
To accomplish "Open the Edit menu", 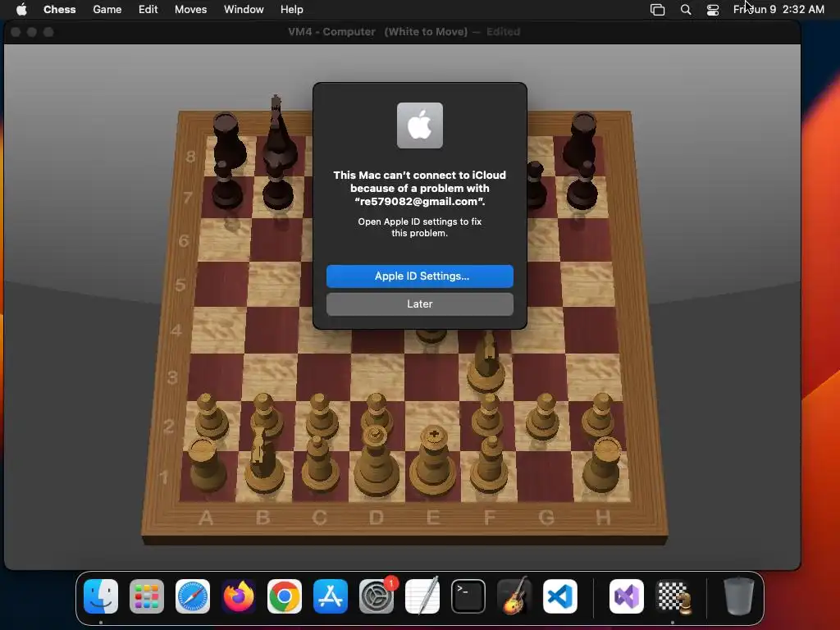I will [x=148, y=9].
